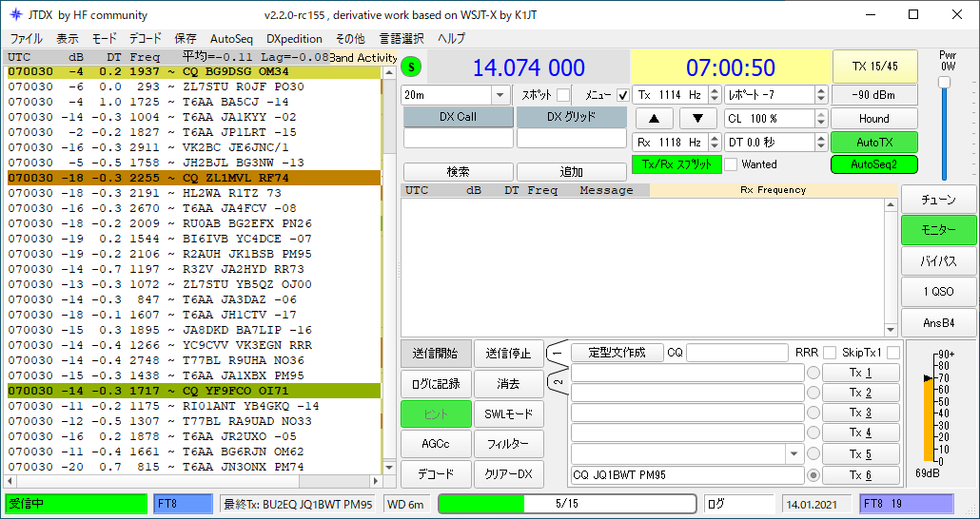Enable the スポット checkbox

[563, 95]
